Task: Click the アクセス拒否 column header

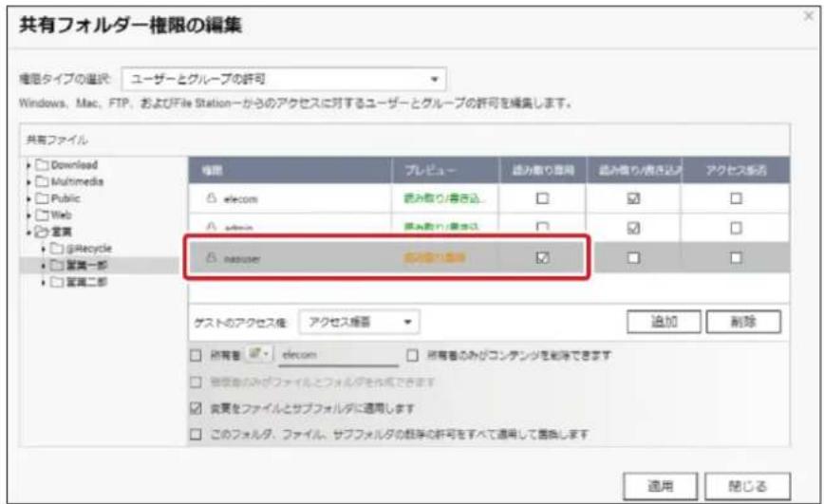Action: click(737, 170)
